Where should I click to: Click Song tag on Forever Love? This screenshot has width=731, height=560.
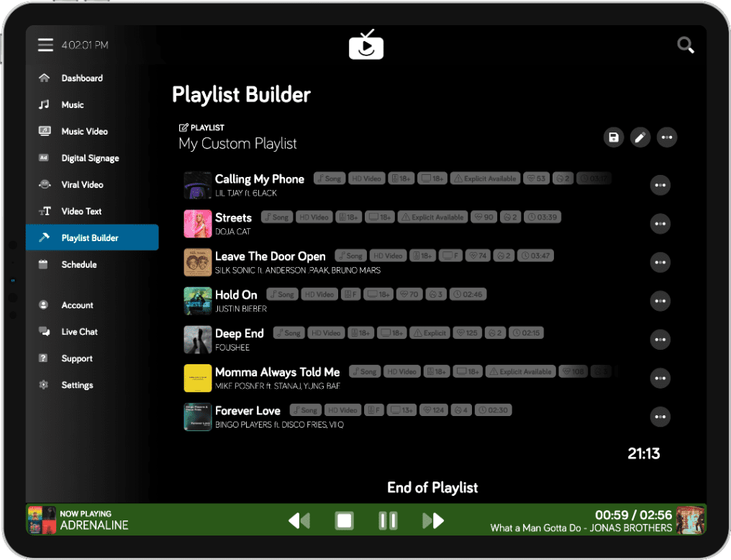pos(305,410)
